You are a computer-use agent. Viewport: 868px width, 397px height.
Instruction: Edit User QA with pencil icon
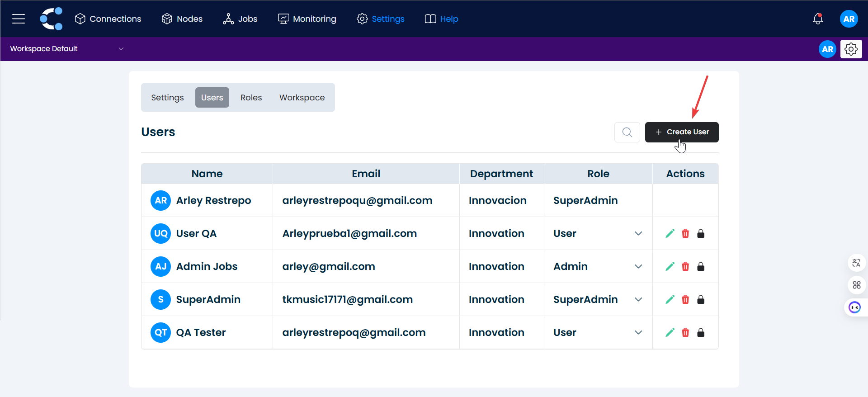(x=670, y=233)
